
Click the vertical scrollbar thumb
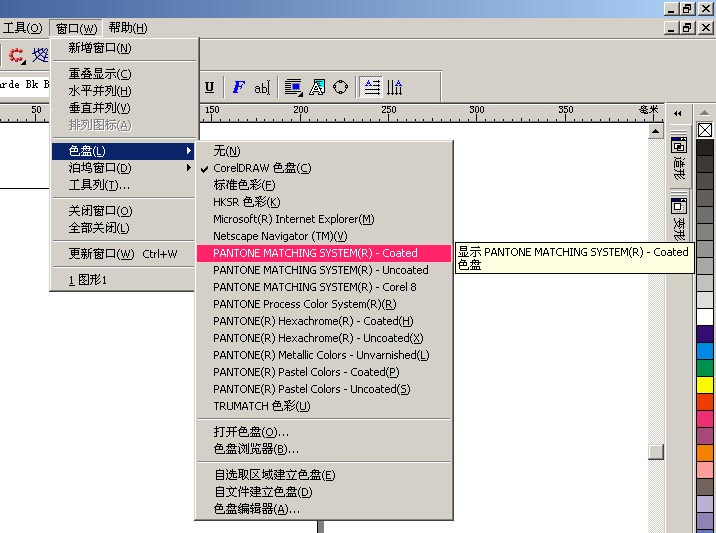656,452
